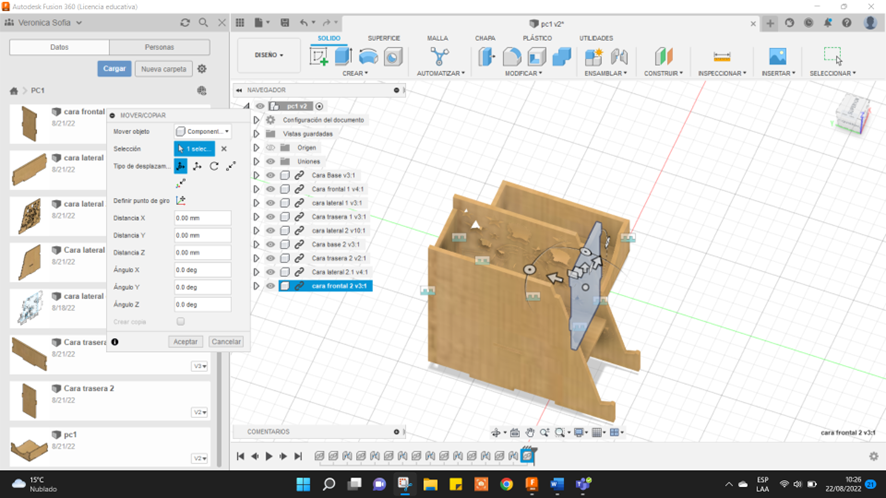This screenshot has height=498, width=886.
Task: Expand Configuración del documento node
Action: [x=257, y=120]
